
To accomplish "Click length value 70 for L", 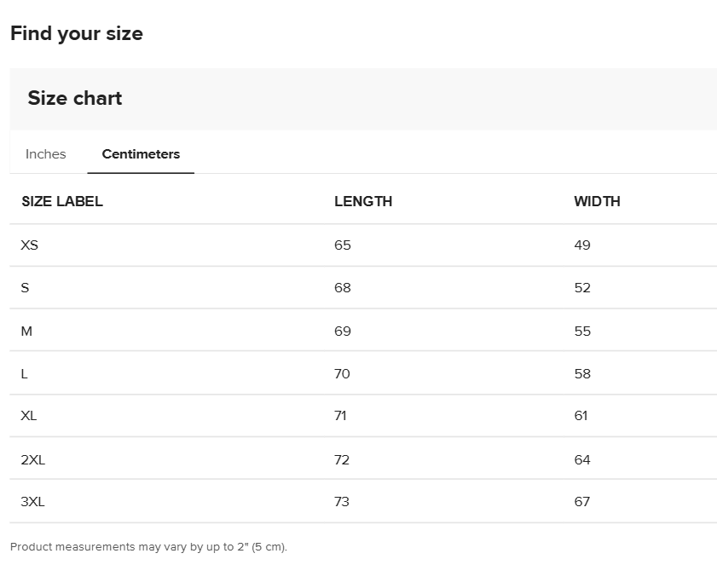I will (342, 373).
